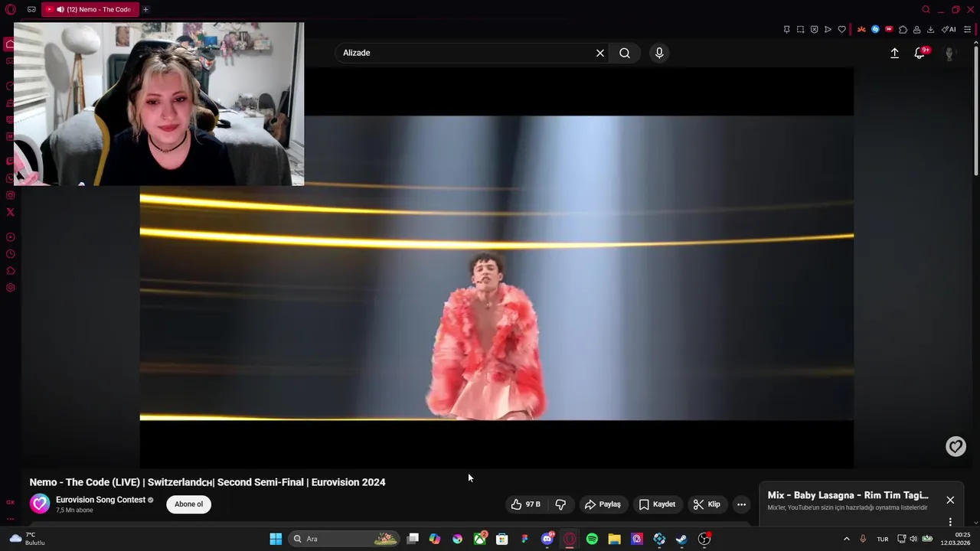Viewport: 980px width, 551px height.
Task: Open weather widget showing 7°C Bulutlu
Action: coord(28,539)
